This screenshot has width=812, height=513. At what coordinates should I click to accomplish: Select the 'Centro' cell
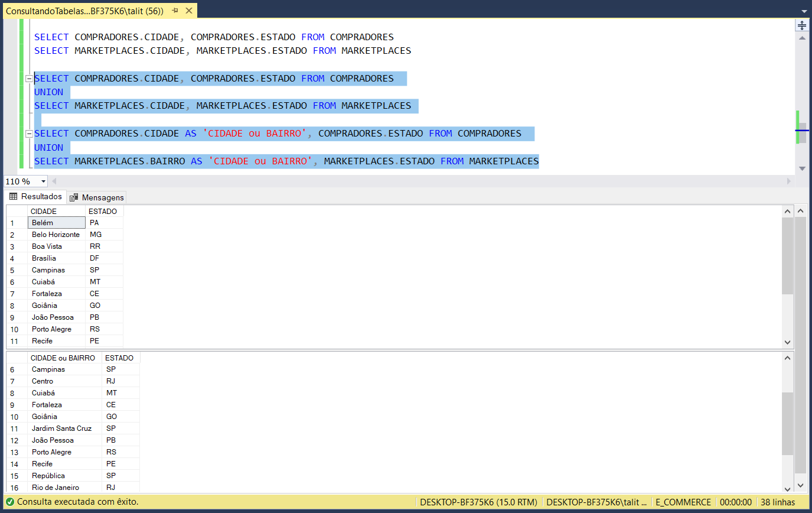pyautogui.click(x=64, y=381)
